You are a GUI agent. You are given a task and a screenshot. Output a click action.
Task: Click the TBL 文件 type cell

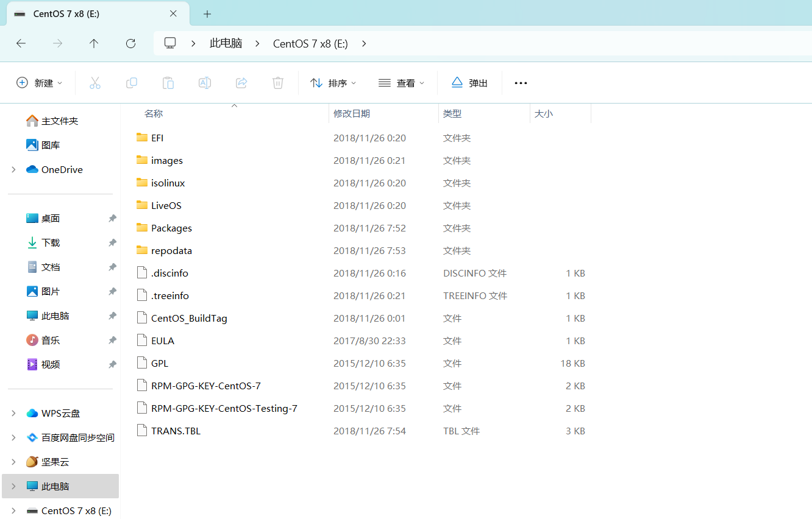coord(461,431)
